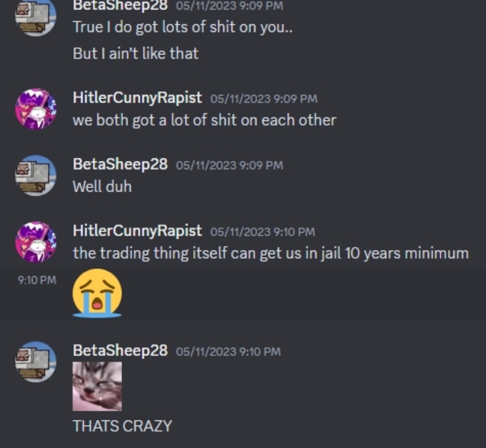Click the BetaSheep28 username above the cat image
Viewport: 486px width, 448px height.
[120, 350]
